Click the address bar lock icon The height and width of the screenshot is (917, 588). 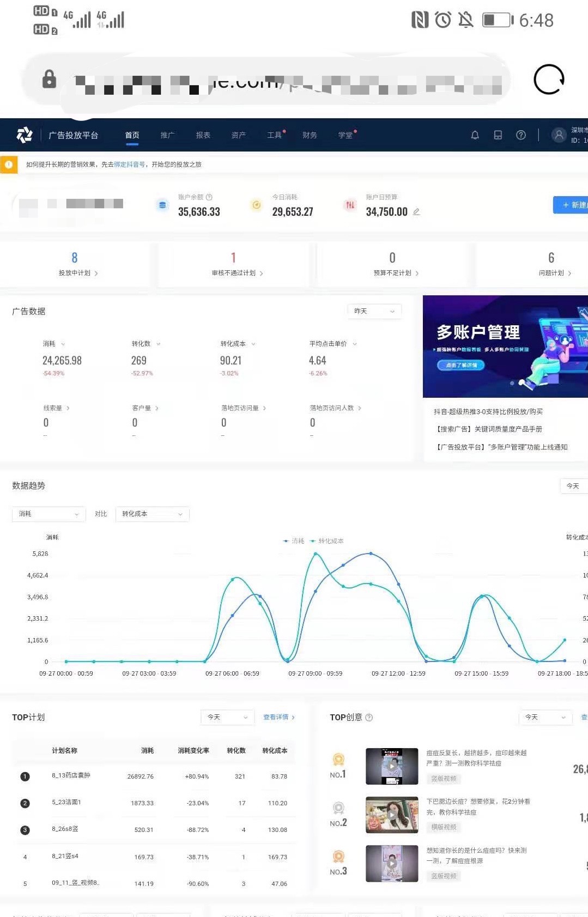click(x=49, y=79)
